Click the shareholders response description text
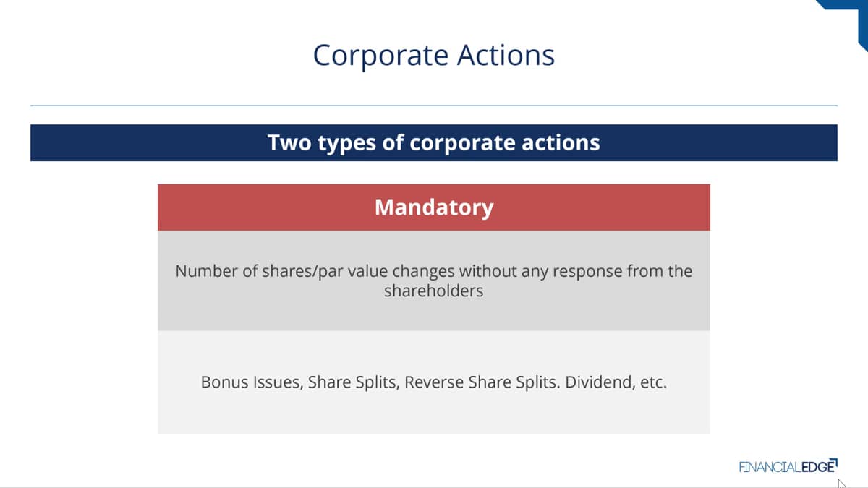This screenshot has height=488, width=868. 434,282
